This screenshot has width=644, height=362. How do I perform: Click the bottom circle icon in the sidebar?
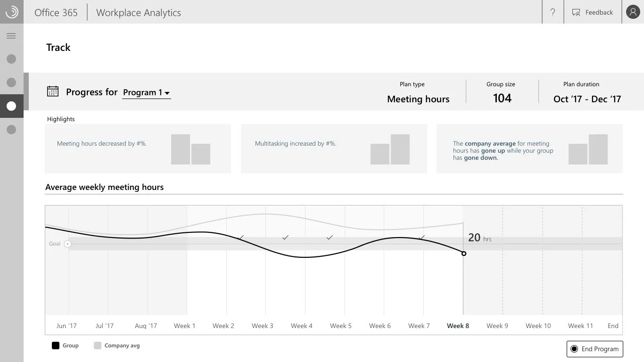[x=11, y=130]
